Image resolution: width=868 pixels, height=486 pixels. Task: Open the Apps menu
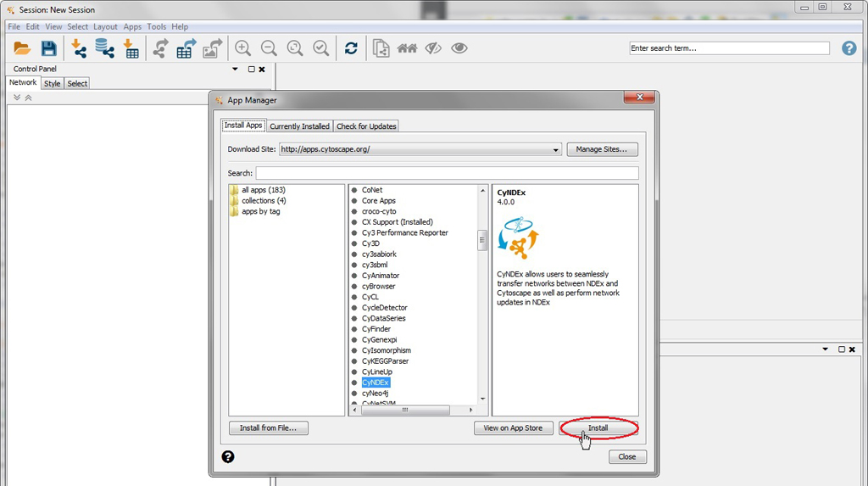pyautogui.click(x=132, y=26)
